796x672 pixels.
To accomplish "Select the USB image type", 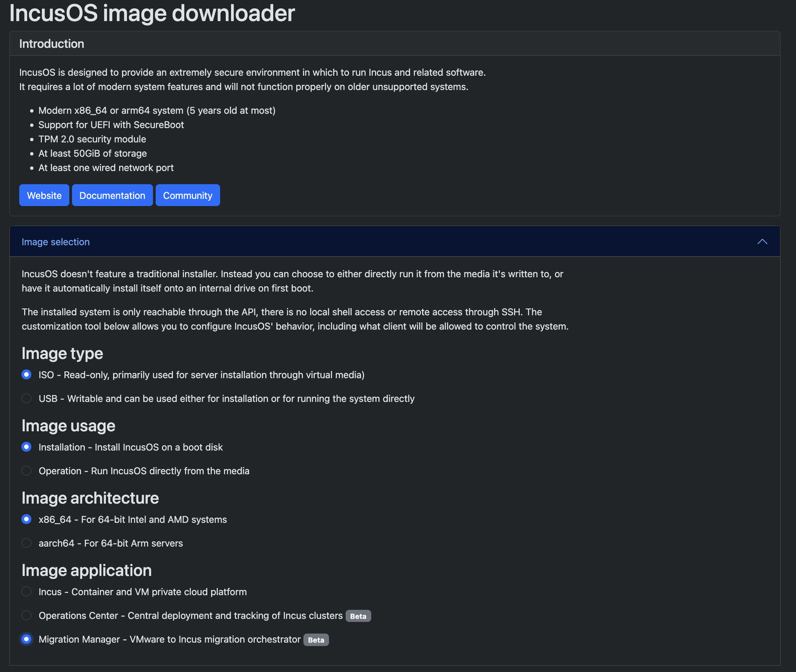I will pos(26,399).
